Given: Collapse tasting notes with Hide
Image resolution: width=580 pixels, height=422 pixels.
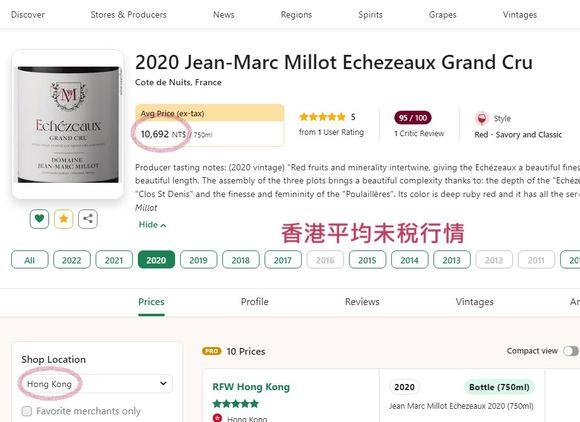Looking at the screenshot, I should [x=152, y=224].
